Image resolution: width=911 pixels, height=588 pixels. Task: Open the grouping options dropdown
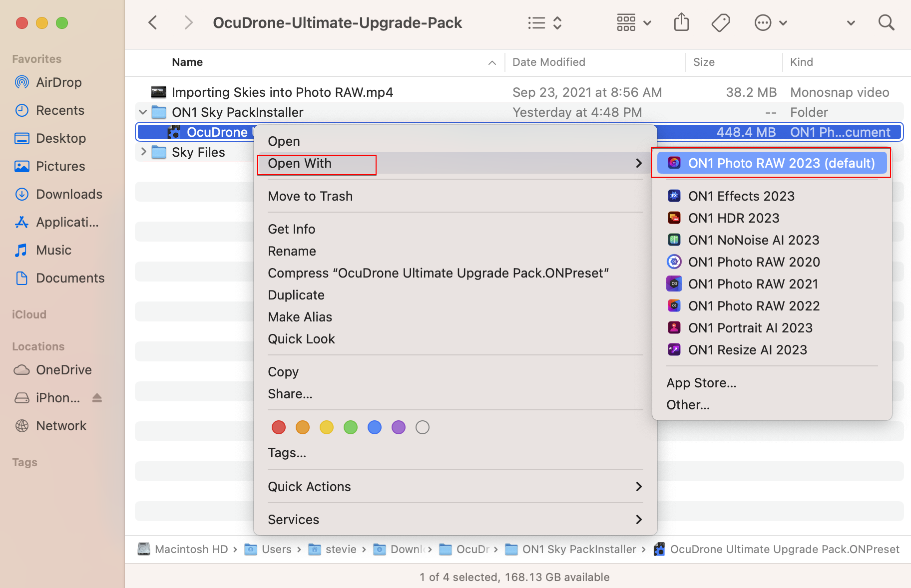point(634,23)
